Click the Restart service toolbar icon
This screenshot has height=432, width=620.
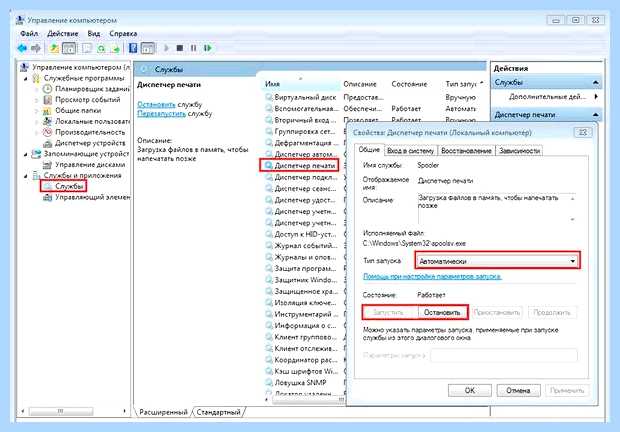click(207, 48)
